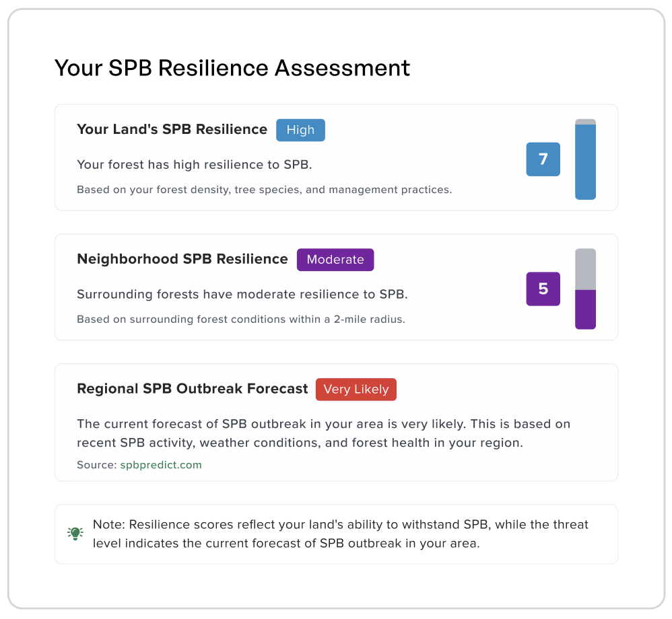Open the spbpredict.com source link
Viewport: 672px width, 619px height.
(x=161, y=464)
